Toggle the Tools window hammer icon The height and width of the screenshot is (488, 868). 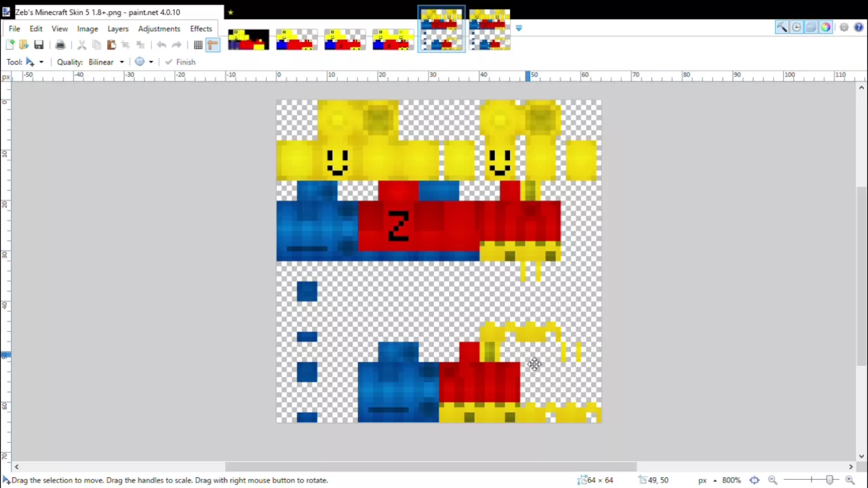[782, 27]
